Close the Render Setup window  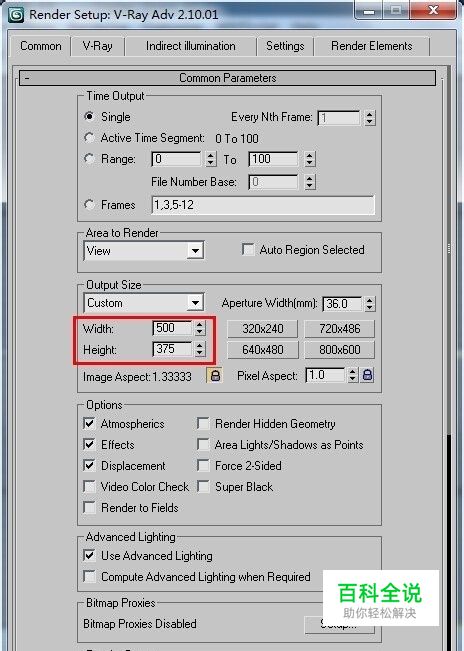click(433, 10)
